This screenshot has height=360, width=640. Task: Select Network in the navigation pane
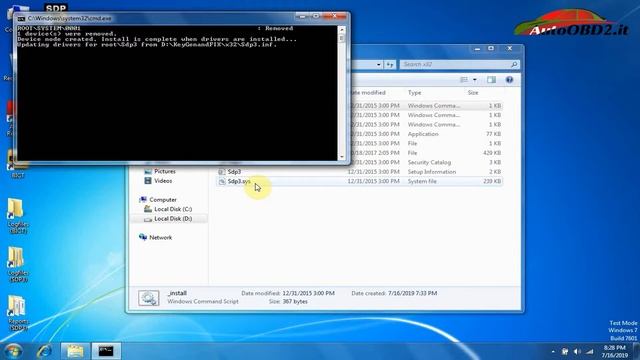pyautogui.click(x=160, y=238)
